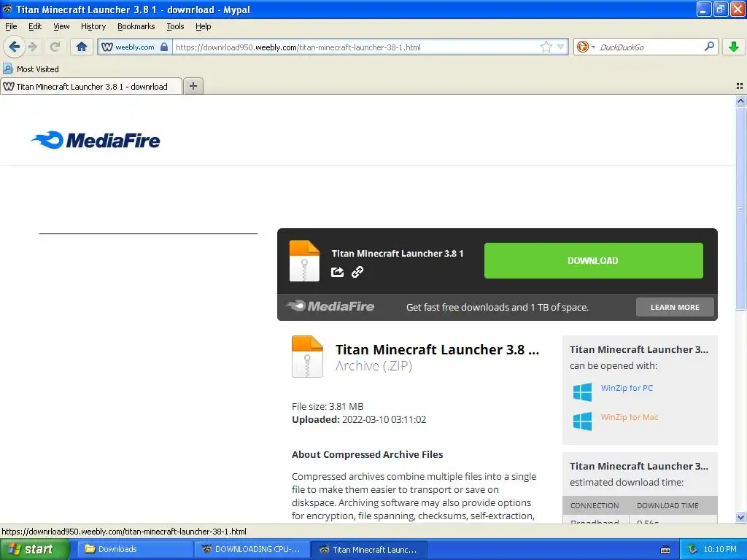Click the 'File size: 3.81 MB' text
This screenshot has width=747, height=560.
click(x=328, y=406)
